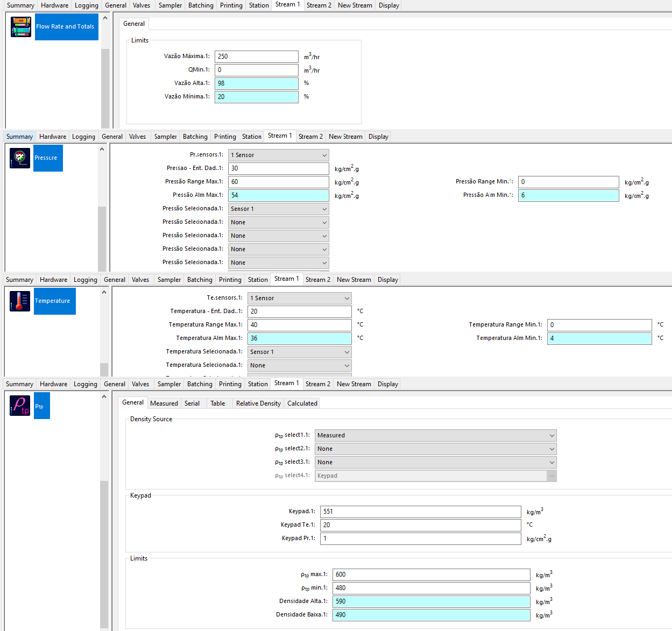Screen dimensions: 672x631
Task: Open the ρtp select2.1 dropdown
Action: click(436, 449)
